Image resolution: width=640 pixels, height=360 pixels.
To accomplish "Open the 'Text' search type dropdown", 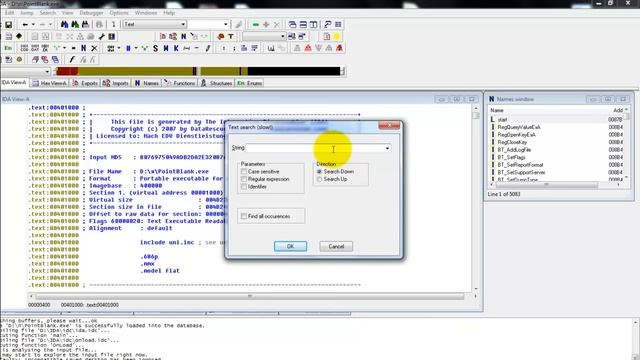I will pyautogui.click(x=183, y=24).
